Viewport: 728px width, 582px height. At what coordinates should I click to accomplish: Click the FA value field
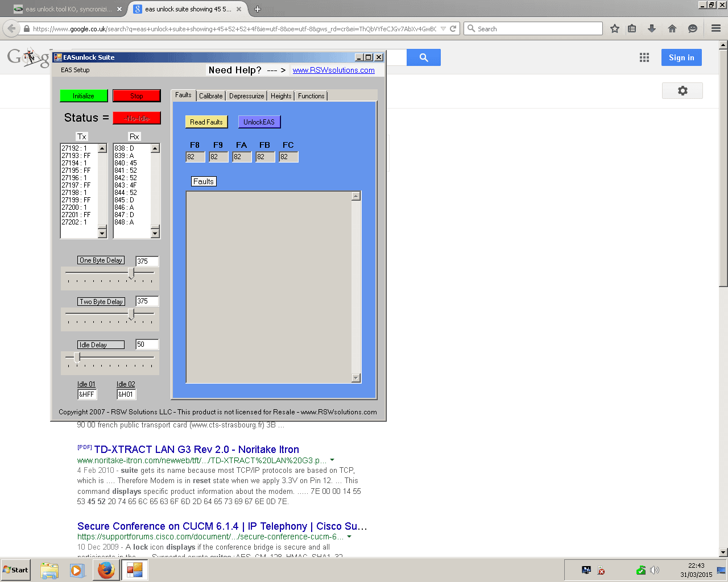pos(242,157)
